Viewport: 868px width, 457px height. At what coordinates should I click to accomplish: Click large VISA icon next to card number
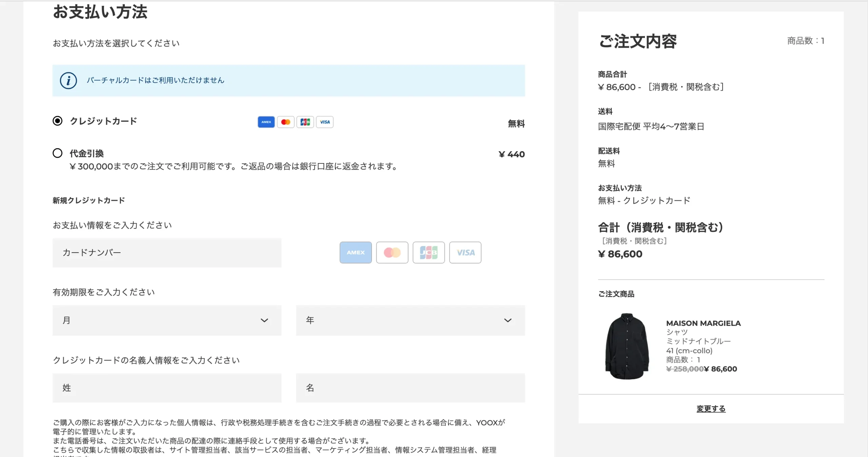click(465, 253)
